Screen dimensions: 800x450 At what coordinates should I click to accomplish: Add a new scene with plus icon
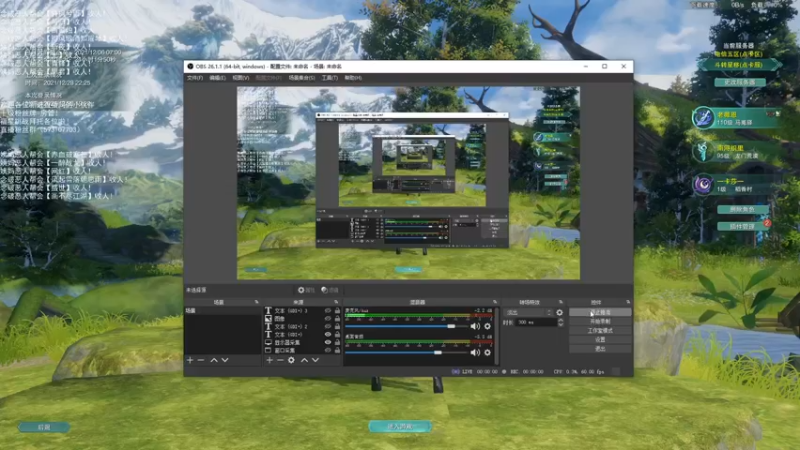click(x=190, y=360)
